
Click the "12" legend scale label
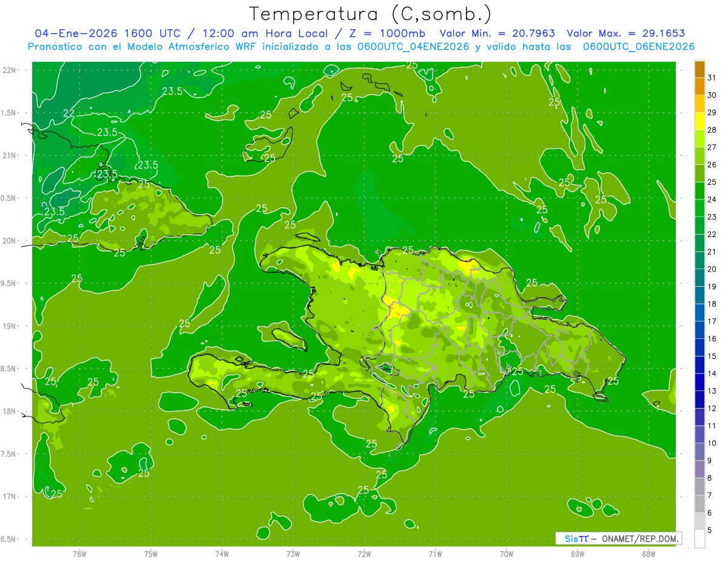(712, 409)
